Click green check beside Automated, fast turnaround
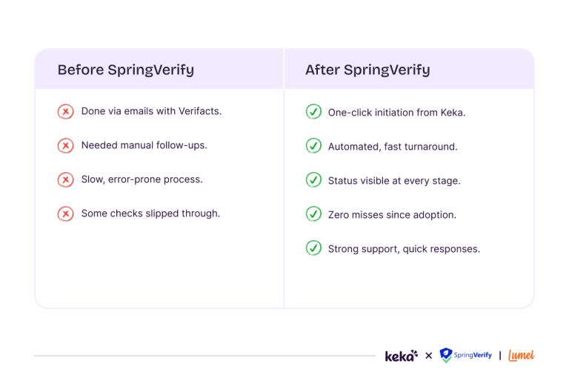The height and width of the screenshot is (392, 569). pyautogui.click(x=313, y=146)
